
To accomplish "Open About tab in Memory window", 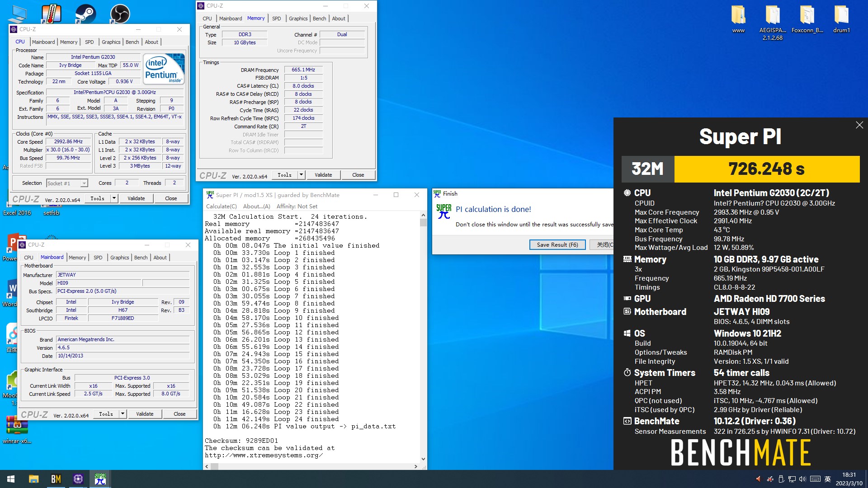I will (x=339, y=19).
